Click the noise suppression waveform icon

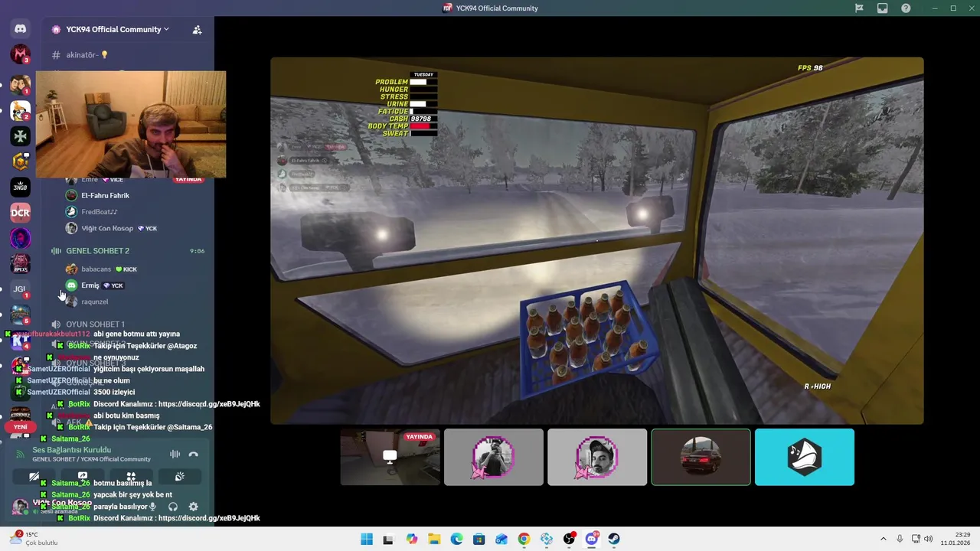[x=175, y=454]
